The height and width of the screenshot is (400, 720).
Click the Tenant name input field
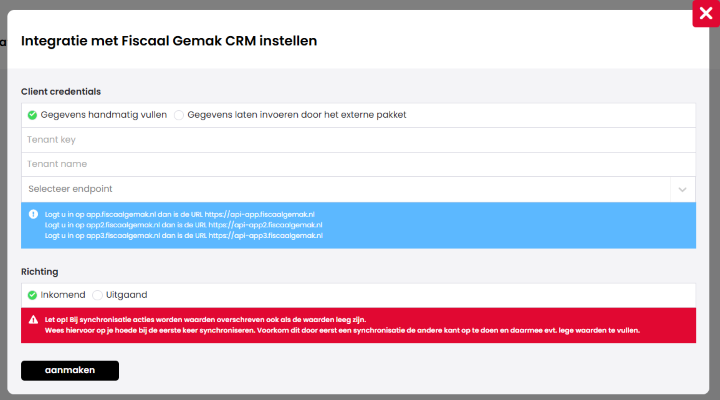[x=358, y=164]
